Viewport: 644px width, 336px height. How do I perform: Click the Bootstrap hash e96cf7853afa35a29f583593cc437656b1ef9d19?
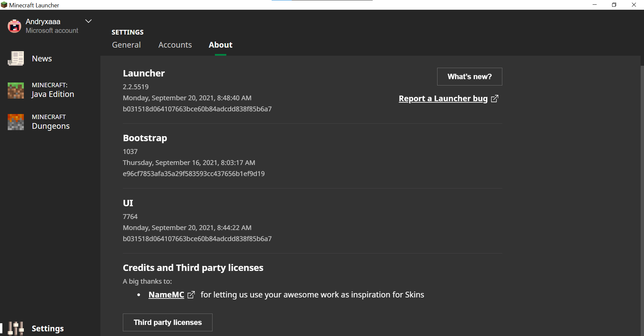[x=194, y=174]
